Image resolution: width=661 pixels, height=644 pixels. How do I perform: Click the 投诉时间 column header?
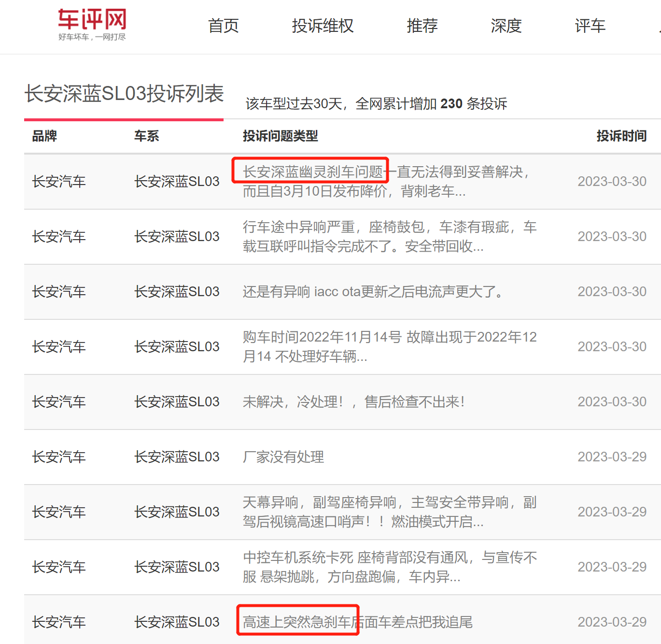pyautogui.click(x=622, y=136)
